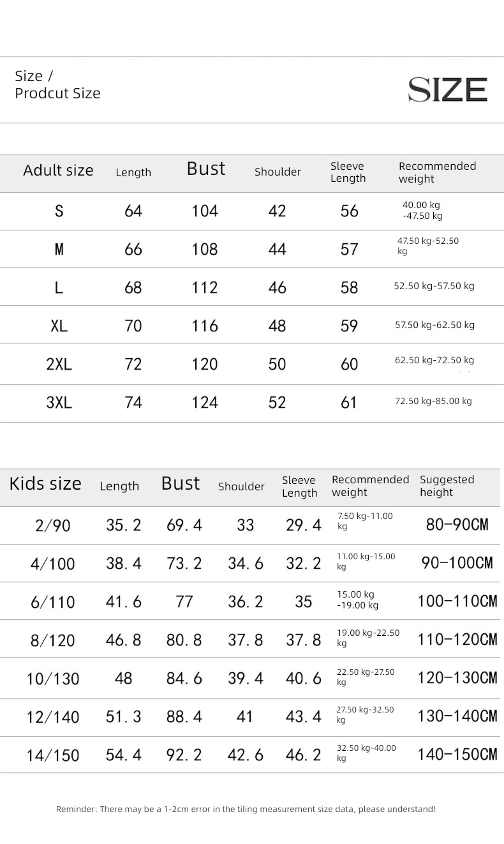Click the 140-150CM suggested height cell
Viewport: 504px width, 844px height.
(x=457, y=755)
